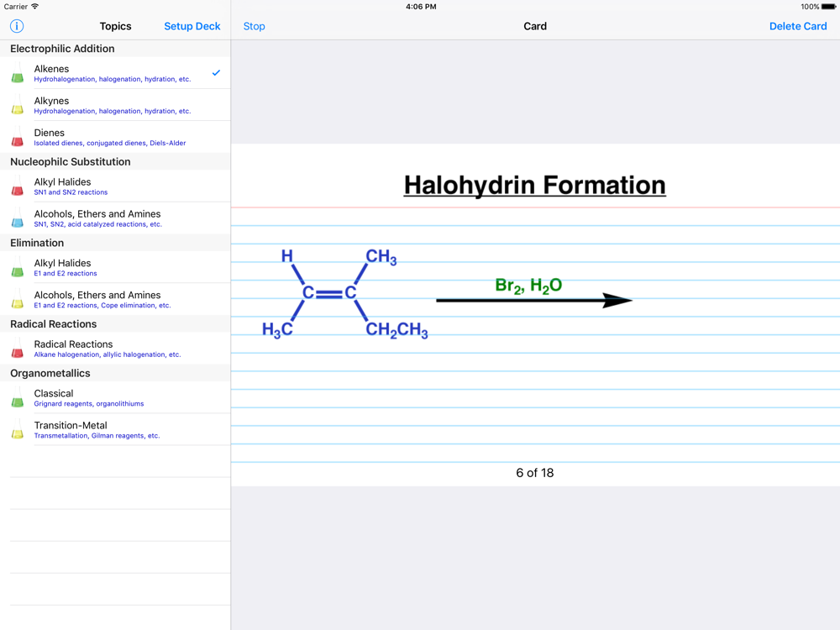The image size is (840, 630).
Task: Tap the info icon beside Topics
Action: (x=16, y=26)
